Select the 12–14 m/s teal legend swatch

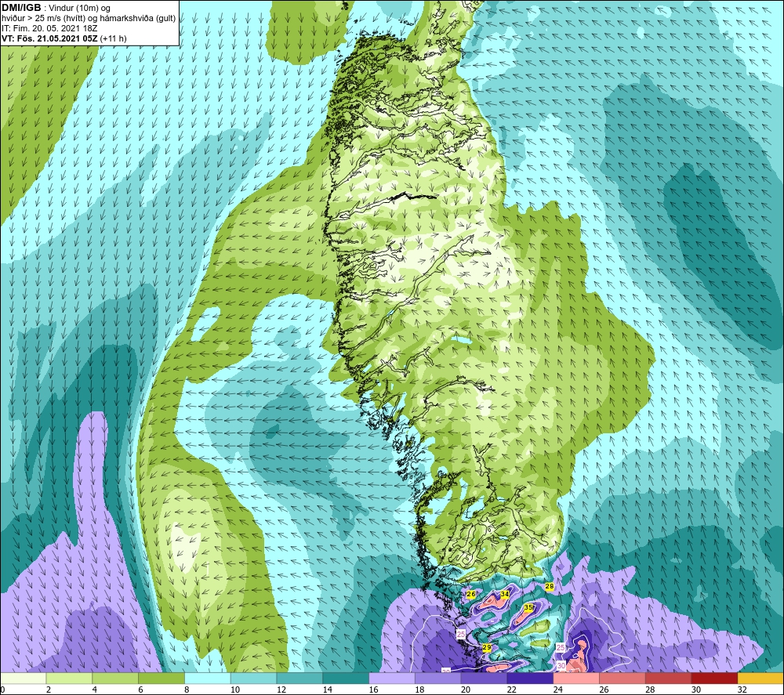[x=299, y=678]
